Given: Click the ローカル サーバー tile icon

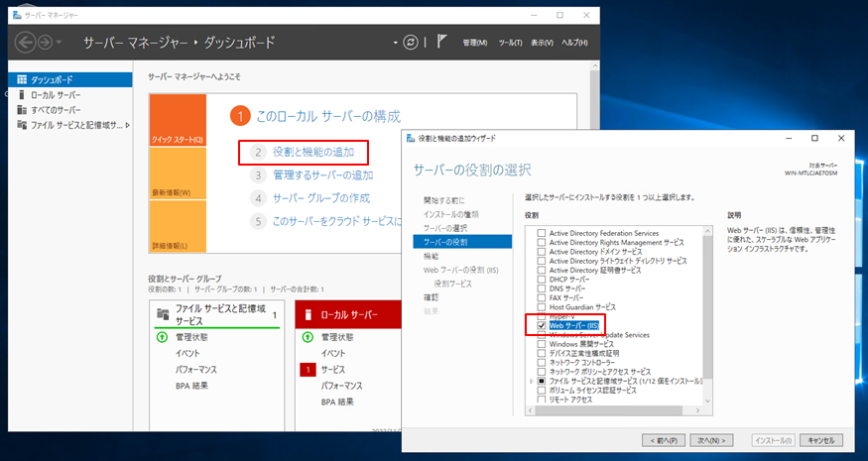Looking at the screenshot, I should point(309,315).
